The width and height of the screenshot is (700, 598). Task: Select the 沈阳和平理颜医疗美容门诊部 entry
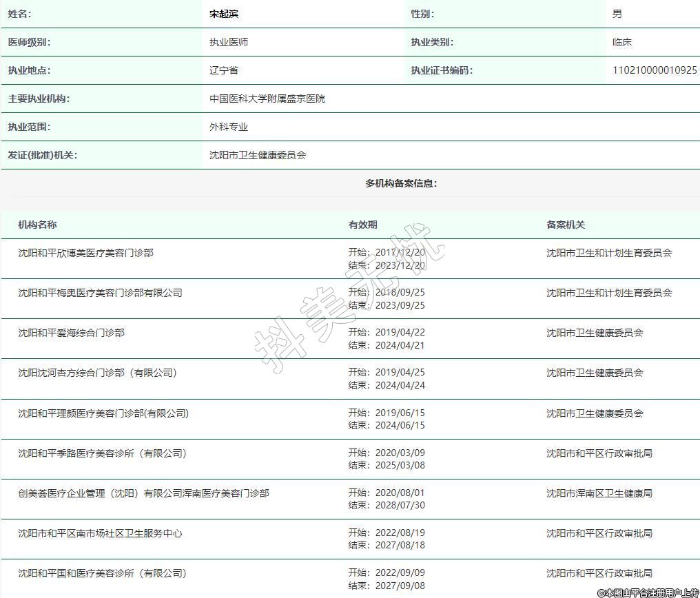click(103, 413)
